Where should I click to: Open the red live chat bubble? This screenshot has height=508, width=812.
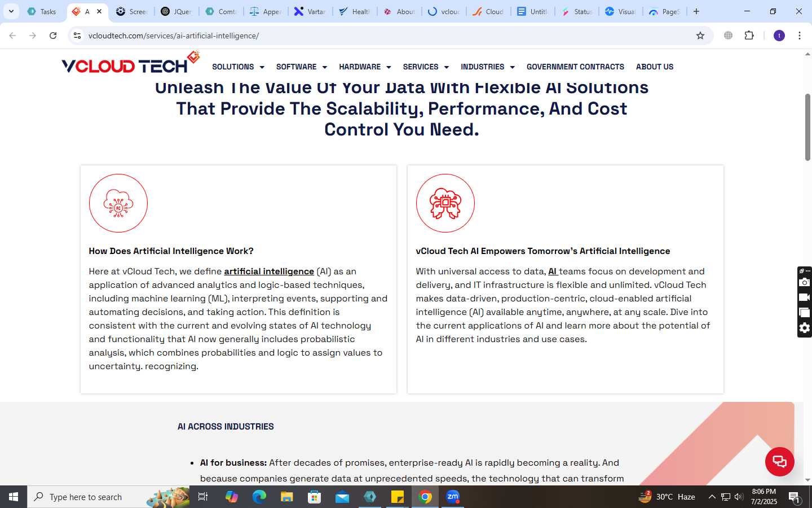point(779,462)
